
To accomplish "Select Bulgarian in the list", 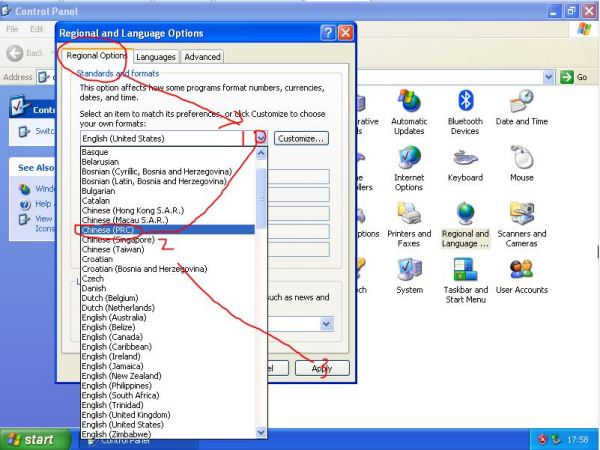I will point(168,191).
